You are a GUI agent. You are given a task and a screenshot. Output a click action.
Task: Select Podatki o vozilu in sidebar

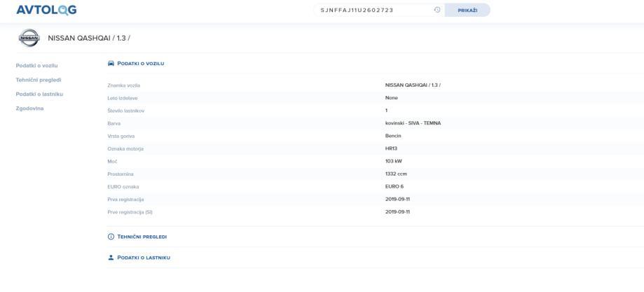tap(36, 65)
